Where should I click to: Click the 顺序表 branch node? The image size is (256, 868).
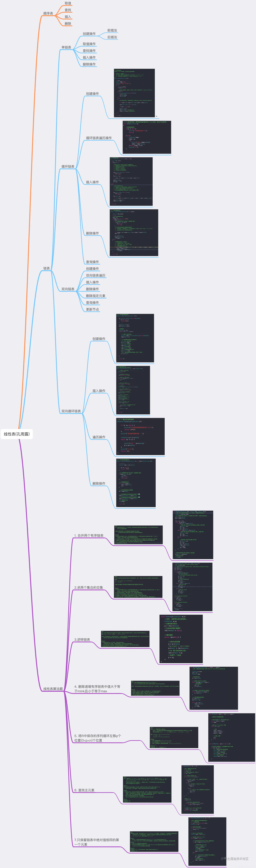click(x=48, y=14)
